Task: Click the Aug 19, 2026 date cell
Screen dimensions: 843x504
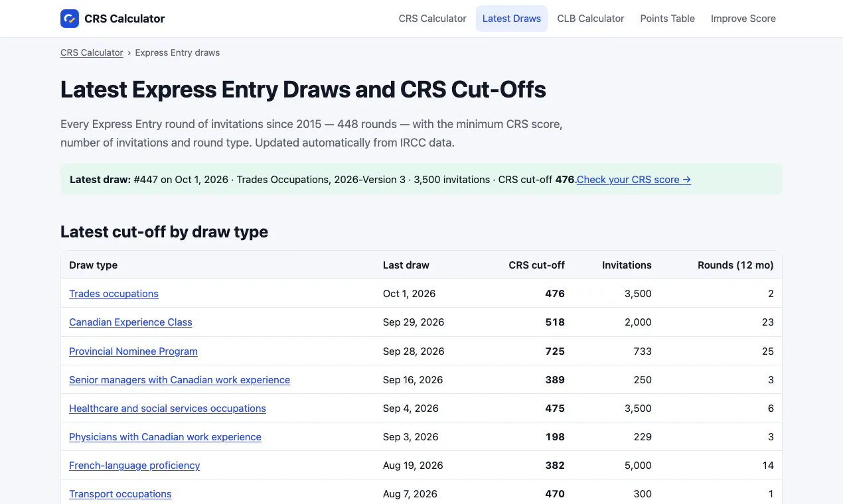Action: click(413, 466)
